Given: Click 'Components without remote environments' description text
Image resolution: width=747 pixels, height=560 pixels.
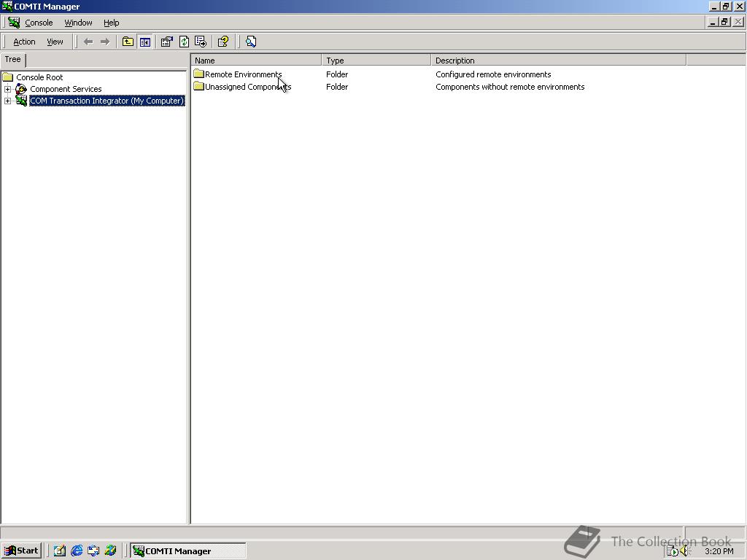Looking at the screenshot, I should point(510,87).
